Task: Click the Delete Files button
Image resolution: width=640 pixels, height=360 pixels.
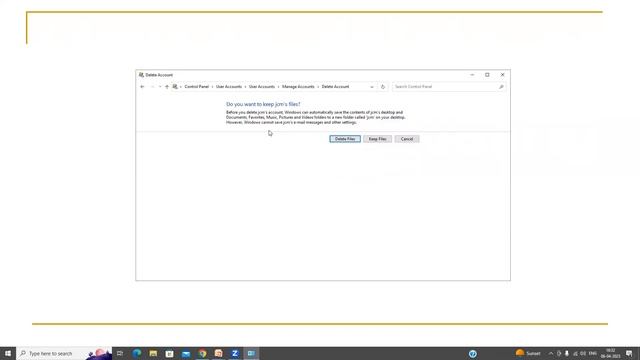Action: (345, 139)
